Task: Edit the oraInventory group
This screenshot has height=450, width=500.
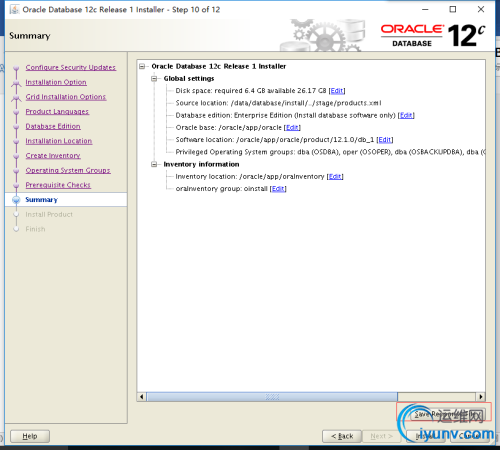Action: [278, 189]
